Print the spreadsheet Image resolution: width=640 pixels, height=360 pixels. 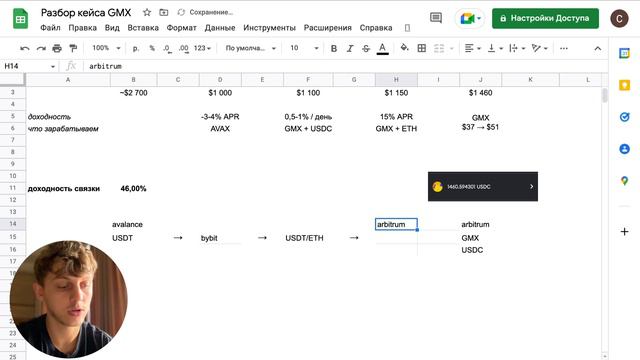(57, 49)
